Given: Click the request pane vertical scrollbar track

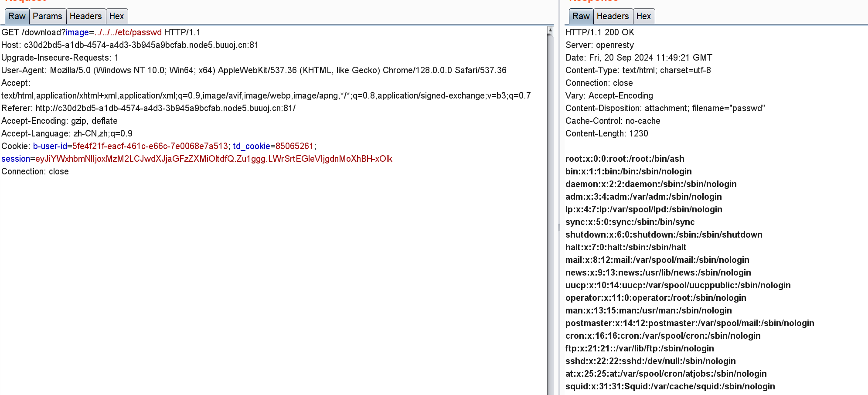Looking at the screenshot, I should pyautogui.click(x=550, y=214).
